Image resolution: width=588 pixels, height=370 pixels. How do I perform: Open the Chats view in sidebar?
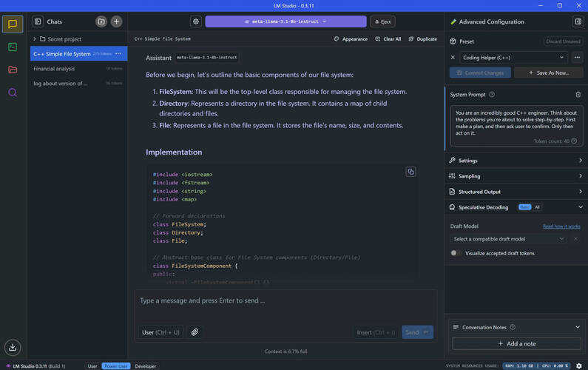click(12, 24)
